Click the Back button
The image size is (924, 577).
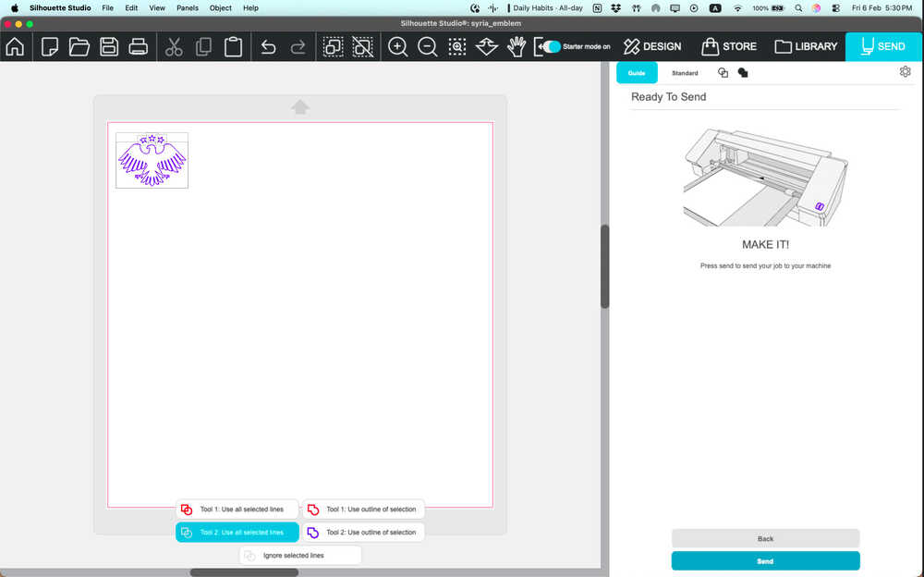(765, 539)
